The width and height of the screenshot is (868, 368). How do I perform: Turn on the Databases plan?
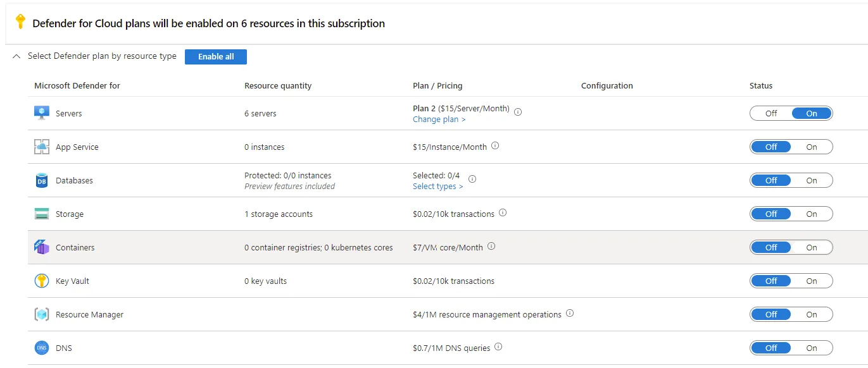[x=812, y=180]
